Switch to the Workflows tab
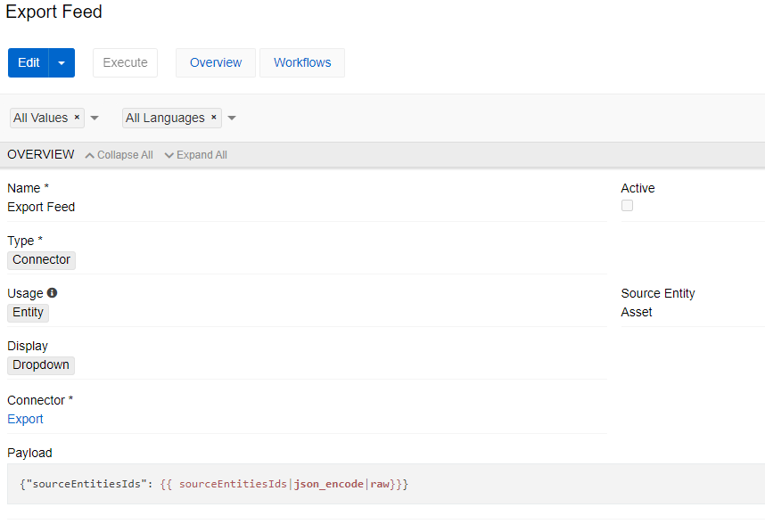The width and height of the screenshot is (765, 532). pos(302,63)
